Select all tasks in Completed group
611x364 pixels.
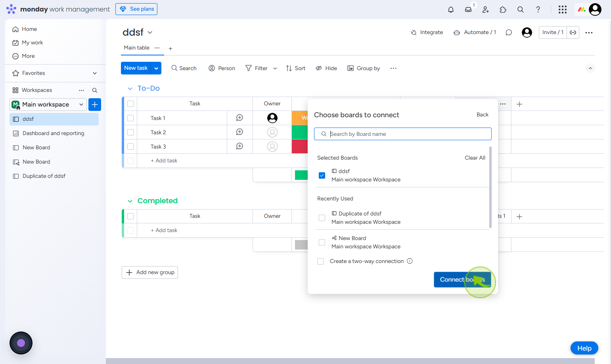pyautogui.click(x=130, y=216)
